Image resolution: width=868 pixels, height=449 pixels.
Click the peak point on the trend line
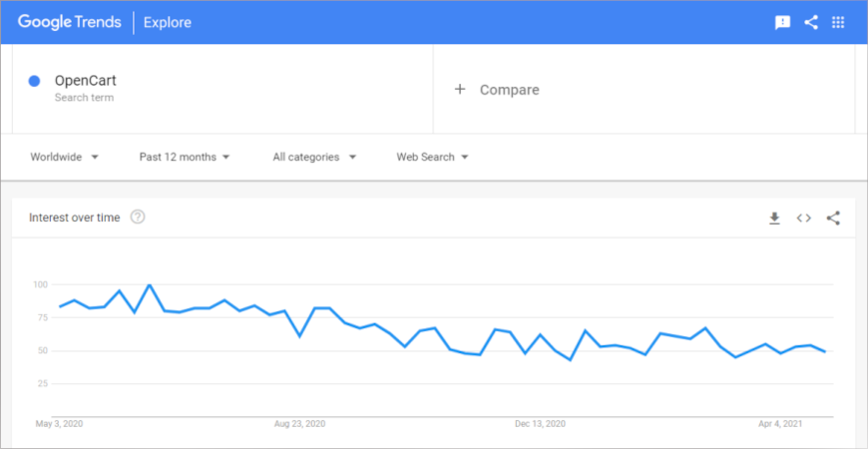[x=149, y=285]
